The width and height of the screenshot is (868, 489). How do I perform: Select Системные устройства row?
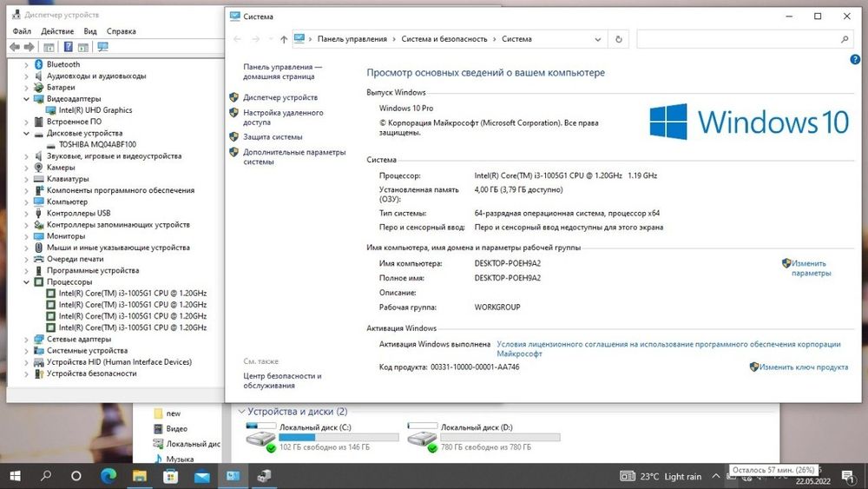87,351
